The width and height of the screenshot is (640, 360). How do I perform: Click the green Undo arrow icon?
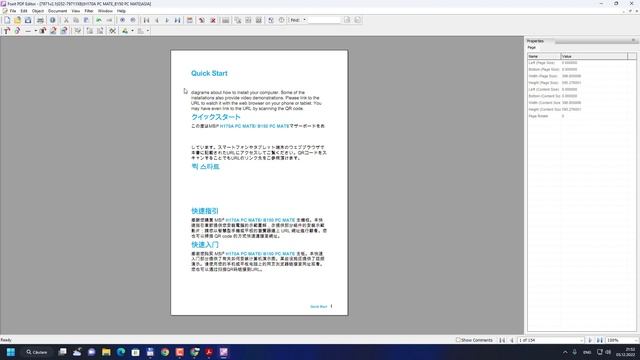tap(99, 20)
